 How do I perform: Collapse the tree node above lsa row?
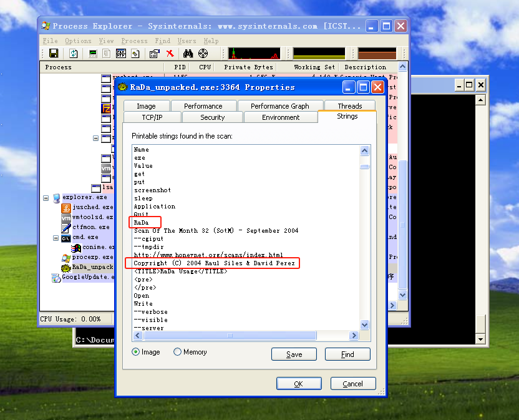[x=95, y=138]
